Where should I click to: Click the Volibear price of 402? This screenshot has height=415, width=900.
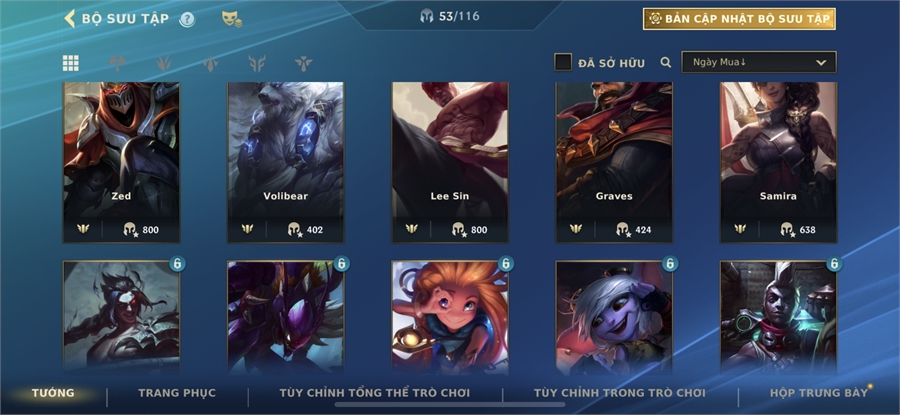click(305, 230)
